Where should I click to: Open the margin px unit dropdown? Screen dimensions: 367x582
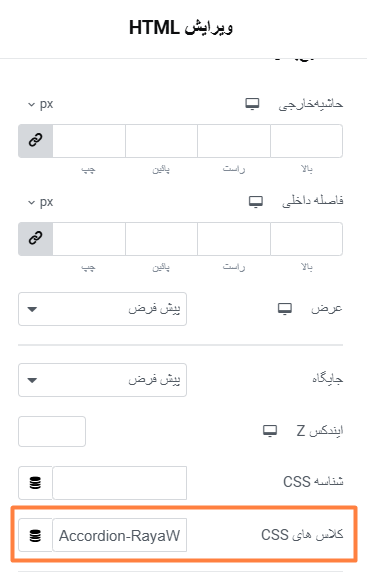(x=41, y=104)
